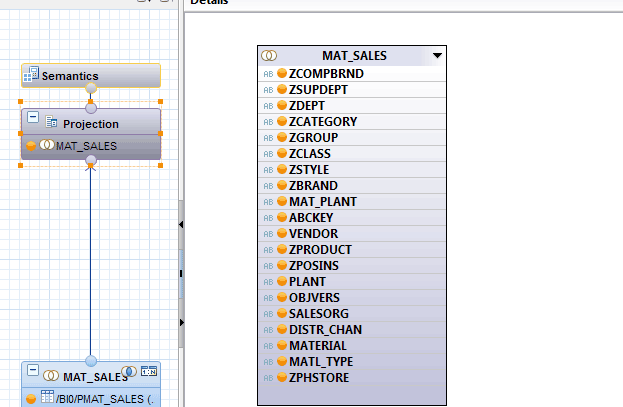Screen dimensions: 623x407
Task: Select ZPRODUCT column
Action: pyautogui.click(x=352, y=250)
